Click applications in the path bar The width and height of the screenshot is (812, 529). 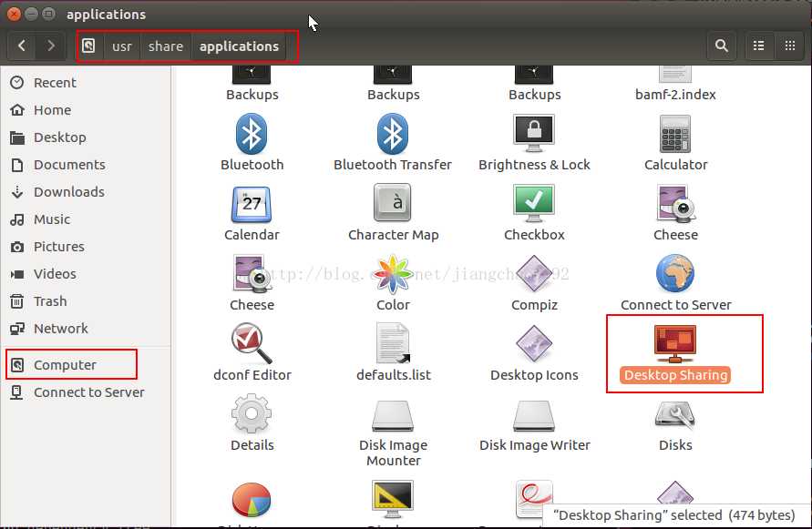[x=240, y=46]
